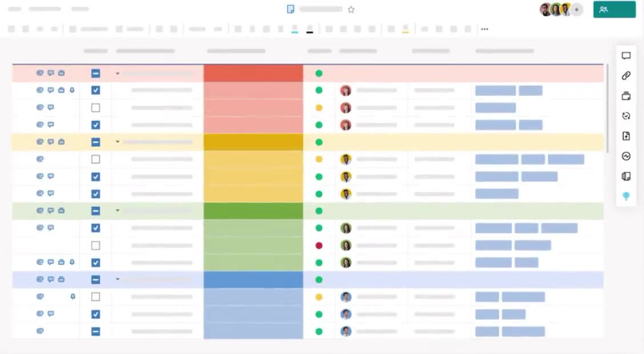The width and height of the screenshot is (644, 354).
Task: Click the sheet title next to the star
Action: tap(321, 9)
